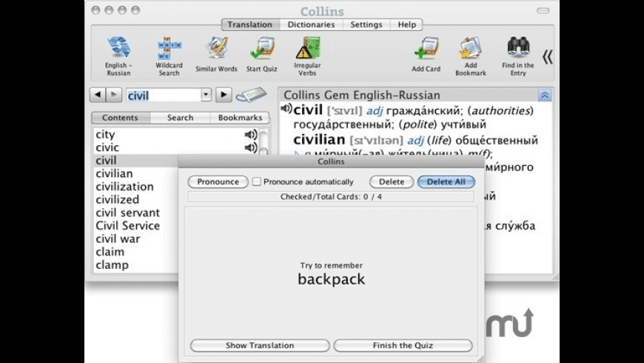The image size is (644, 363).
Task: Click the search input containing civil
Action: click(164, 96)
